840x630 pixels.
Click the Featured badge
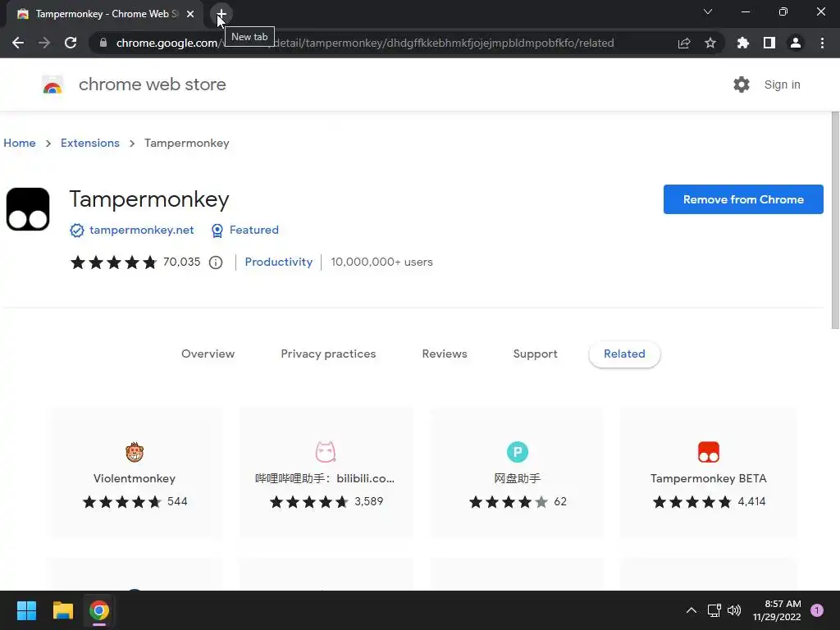coord(245,230)
